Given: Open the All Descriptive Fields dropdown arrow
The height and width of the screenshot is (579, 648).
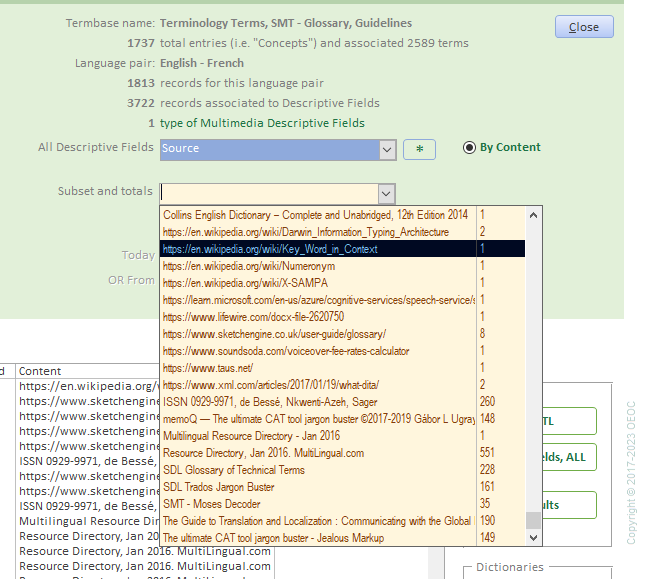Looking at the screenshot, I should tap(387, 149).
